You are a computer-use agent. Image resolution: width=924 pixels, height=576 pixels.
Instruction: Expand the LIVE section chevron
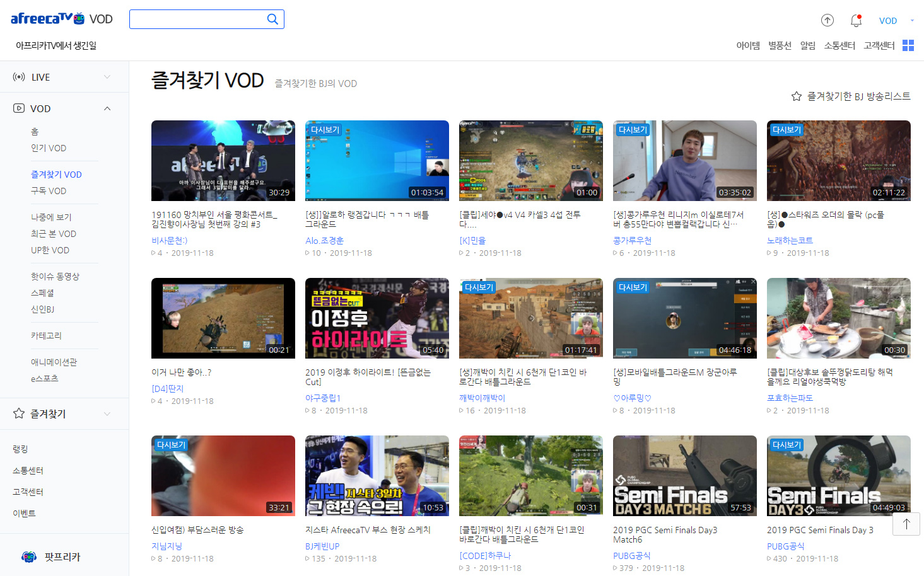107,77
